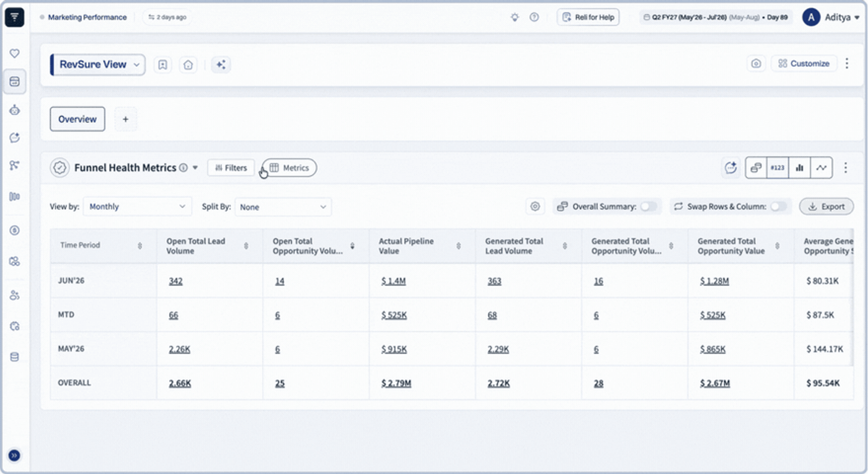The image size is (868, 474).
Task: Open OVERALL generated opportunity value $2.67M
Action: (x=715, y=383)
